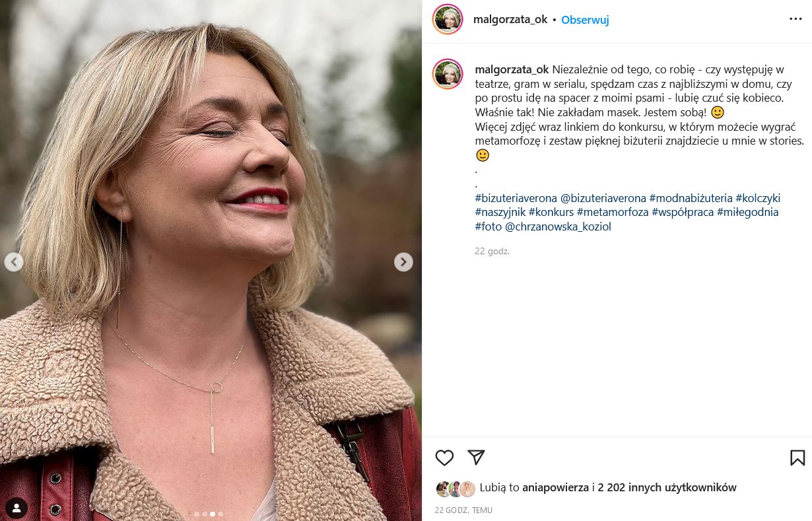Screen dimensions: 812x521
Task: Show tagged people icon on photo
Action: click(16, 508)
